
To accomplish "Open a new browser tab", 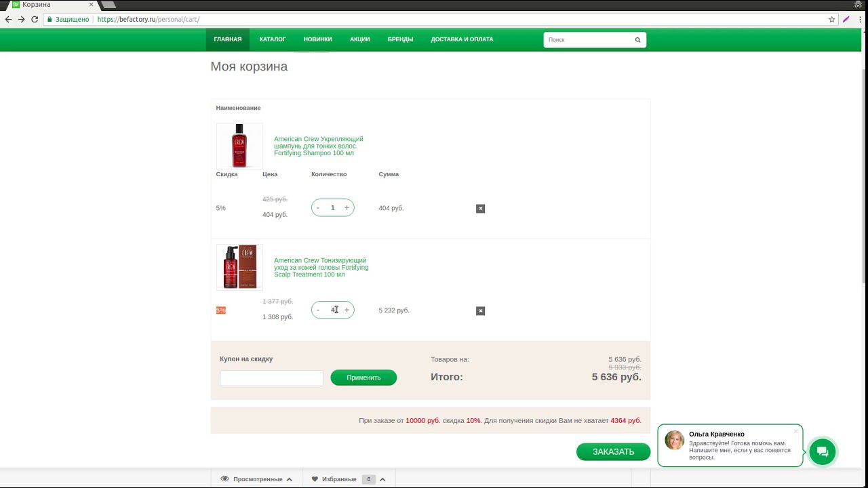I will click(108, 5).
